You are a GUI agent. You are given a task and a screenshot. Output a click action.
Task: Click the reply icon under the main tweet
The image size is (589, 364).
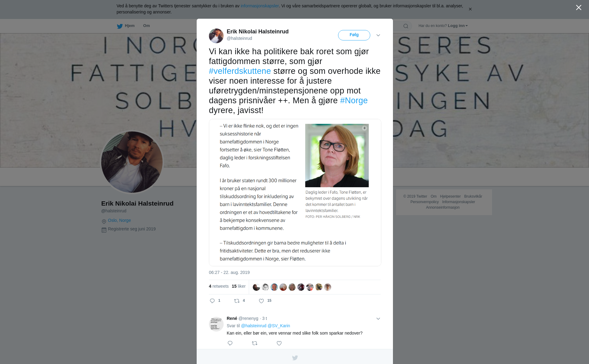pyautogui.click(x=212, y=301)
